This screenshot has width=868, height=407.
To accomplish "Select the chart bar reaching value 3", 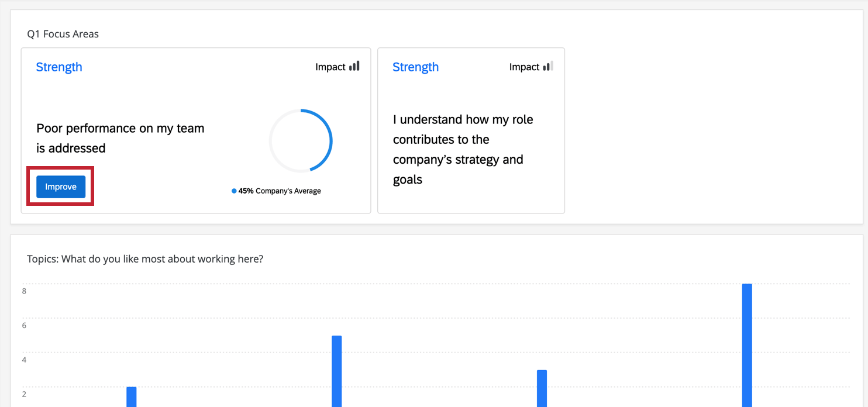I will click(x=542, y=388).
